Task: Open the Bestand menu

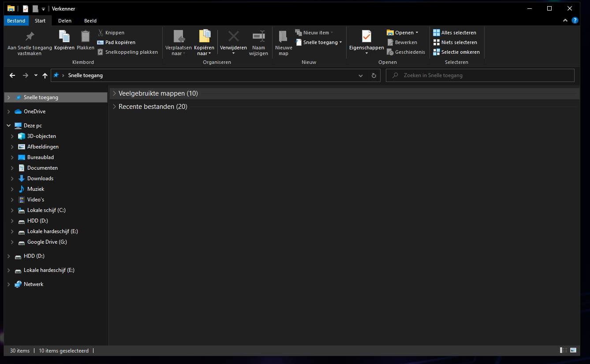Action: point(16,21)
